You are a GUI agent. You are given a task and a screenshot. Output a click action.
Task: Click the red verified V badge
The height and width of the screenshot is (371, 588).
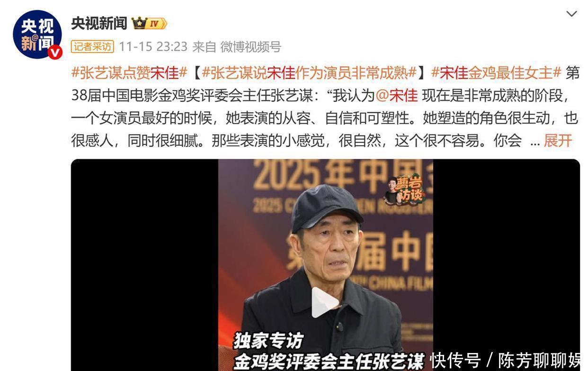54,52
